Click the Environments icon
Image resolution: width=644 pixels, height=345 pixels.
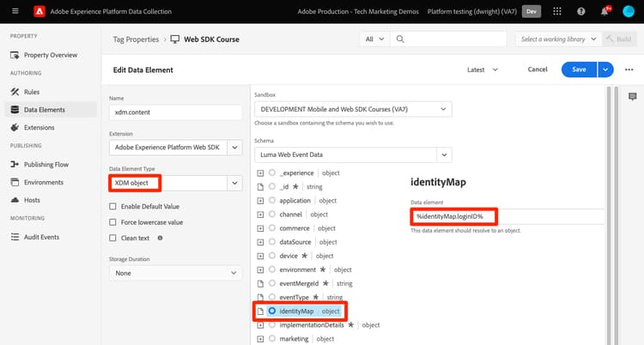pyautogui.click(x=15, y=182)
